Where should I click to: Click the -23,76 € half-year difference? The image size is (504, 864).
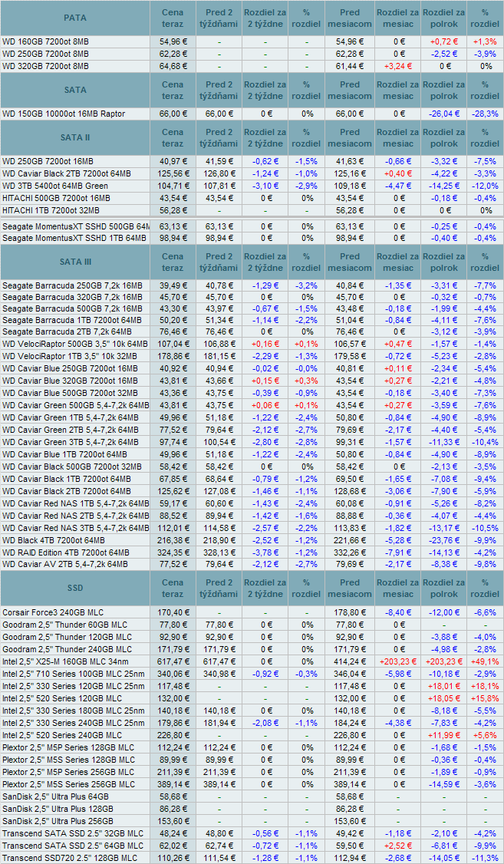[x=443, y=540]
